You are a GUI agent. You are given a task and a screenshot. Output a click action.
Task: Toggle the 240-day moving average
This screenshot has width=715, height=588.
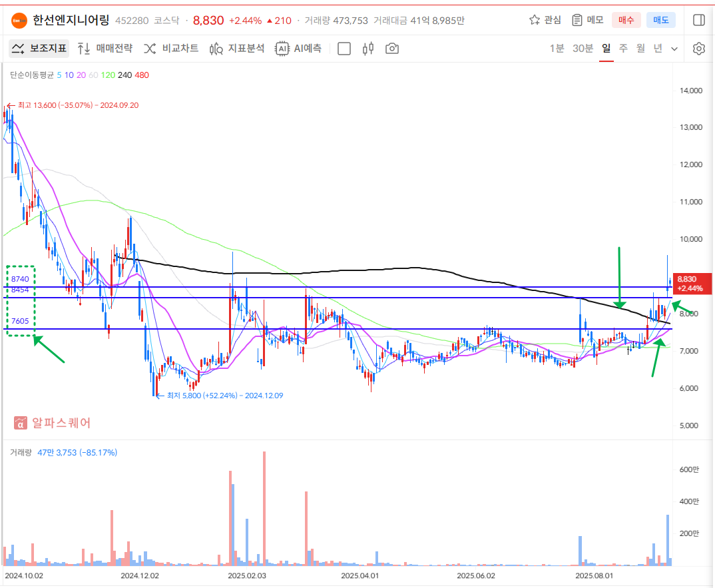pyautogui.click(x=125, y=75)
